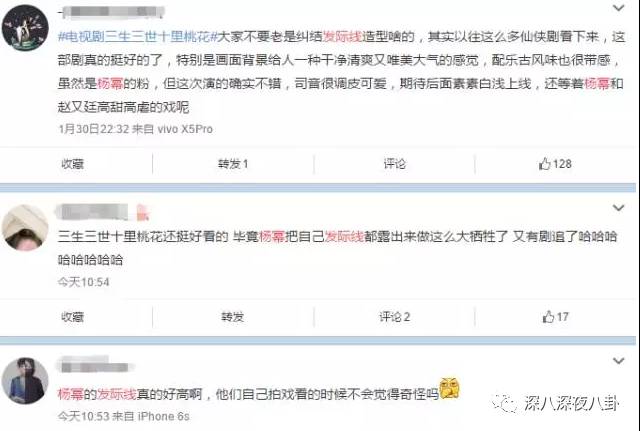The height and width of the screenshot is (431, 640).
Task: Expand the third post's options chevron
Action: pos(619,361)
